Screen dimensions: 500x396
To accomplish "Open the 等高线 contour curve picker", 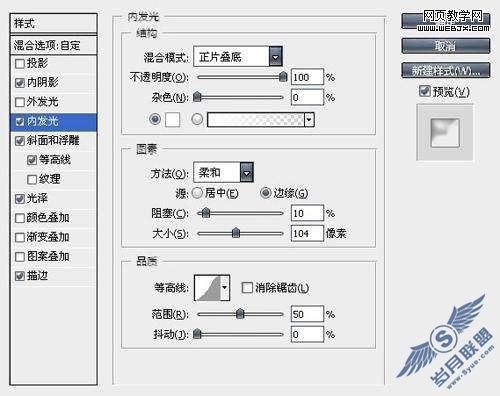I will click(208, 287).
